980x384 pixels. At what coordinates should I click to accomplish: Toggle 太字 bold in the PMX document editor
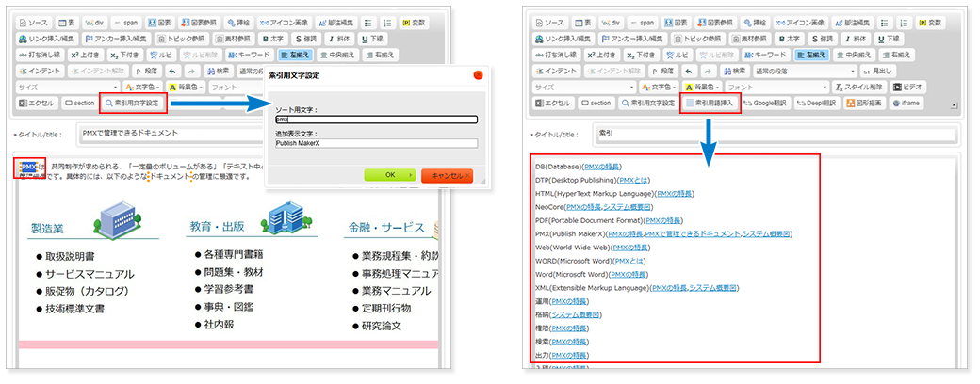[x=273, y=39]
